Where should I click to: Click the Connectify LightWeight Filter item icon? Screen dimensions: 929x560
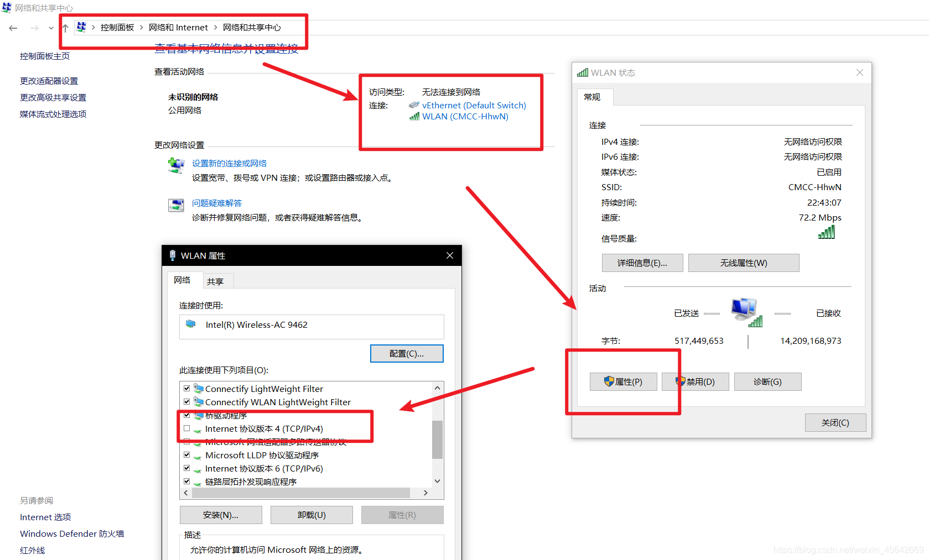click(198, 389)
